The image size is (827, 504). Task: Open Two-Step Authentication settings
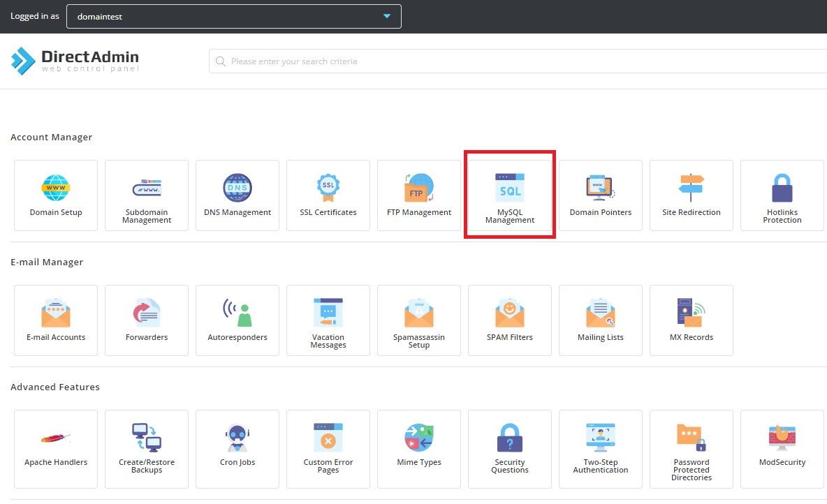(x=601, y=445)
